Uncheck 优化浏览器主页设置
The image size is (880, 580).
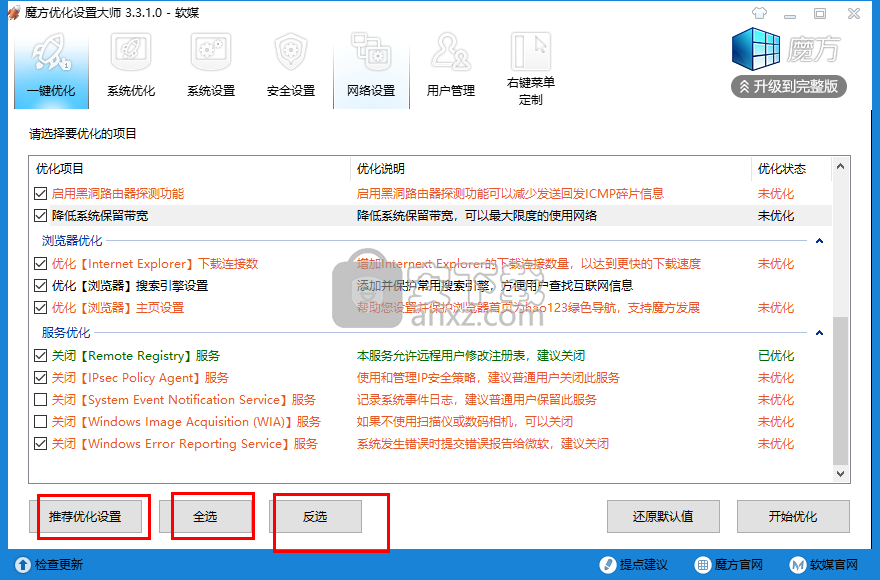pyautogui.click(x=40, y=308)
